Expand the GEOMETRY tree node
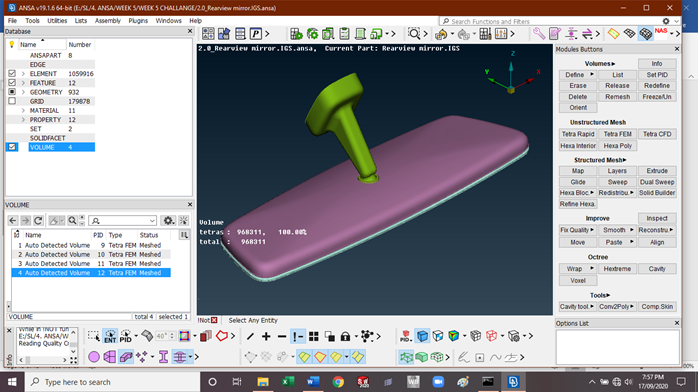 coord(23,92)
